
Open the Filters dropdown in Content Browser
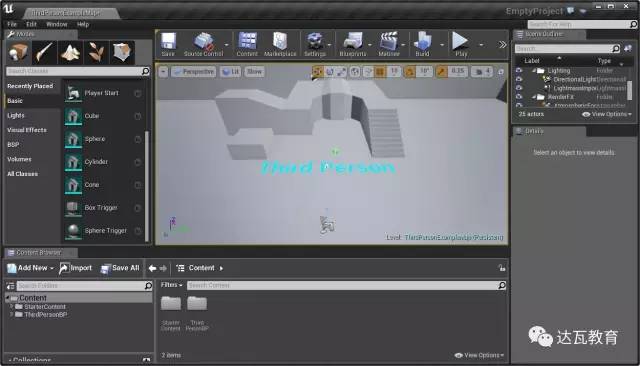tap(171, 285)
